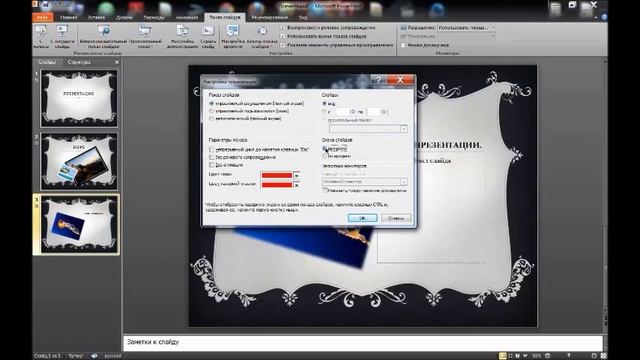Choose manual (вручную) slide advance

click(x=325, y=149)
